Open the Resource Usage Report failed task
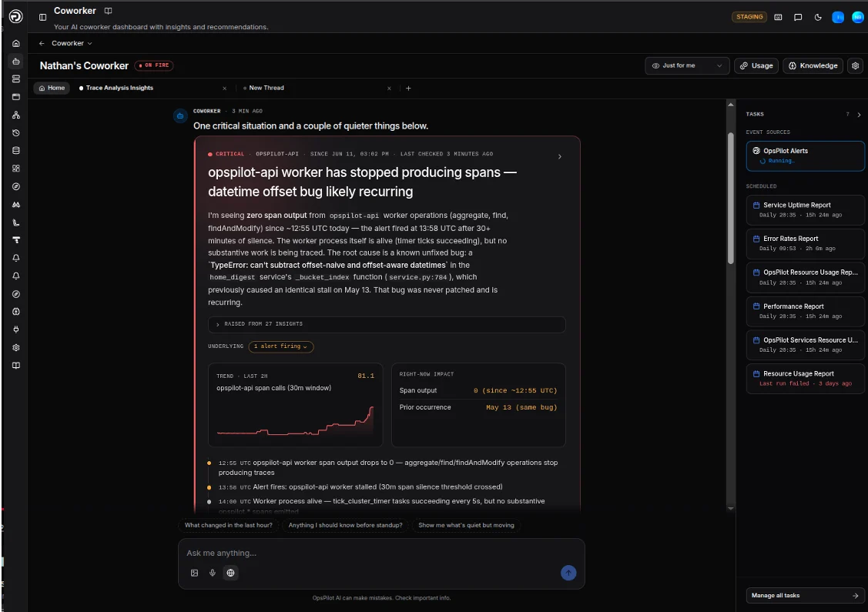The image size is (868, 612). tap(805, 379)
